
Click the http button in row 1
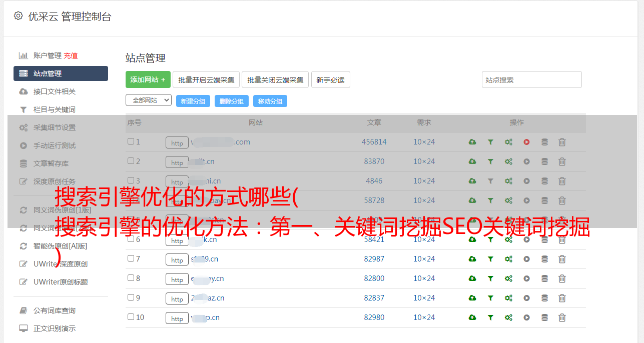(x=177, y=142)
